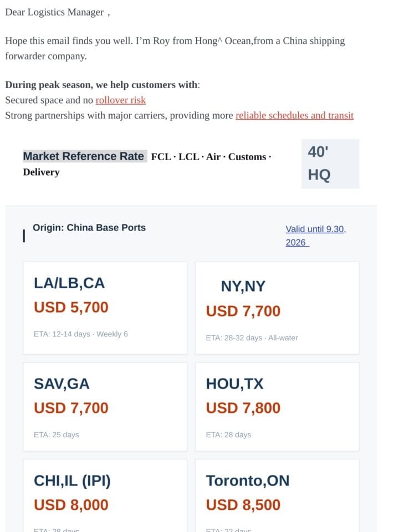This screenshot has height=532, width=399.
Task: Select the CHI,IL (IPI) rate card
Action: [x=105, y=495]
